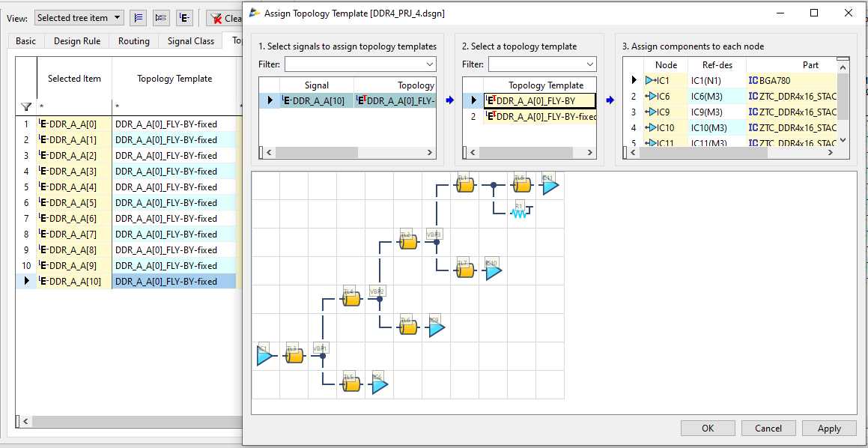Click the expand-tree toolbar icon beside View dropdown

(x=139, y=17)
